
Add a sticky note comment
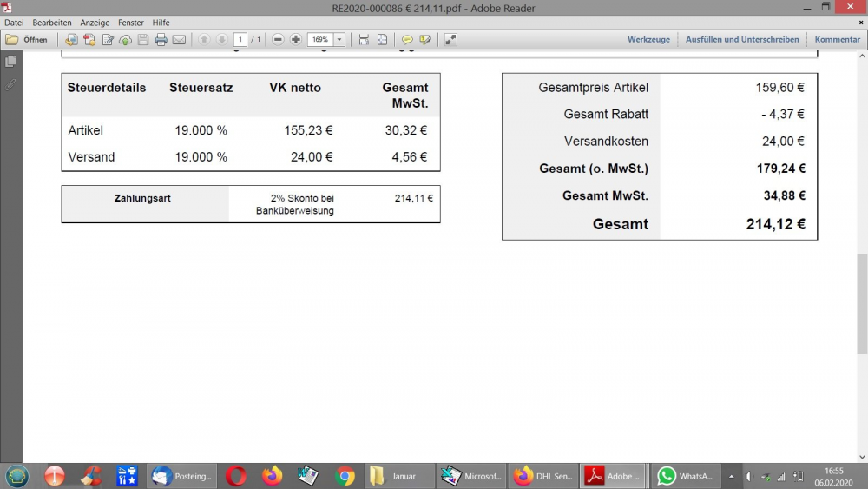(x=407, y=39)
